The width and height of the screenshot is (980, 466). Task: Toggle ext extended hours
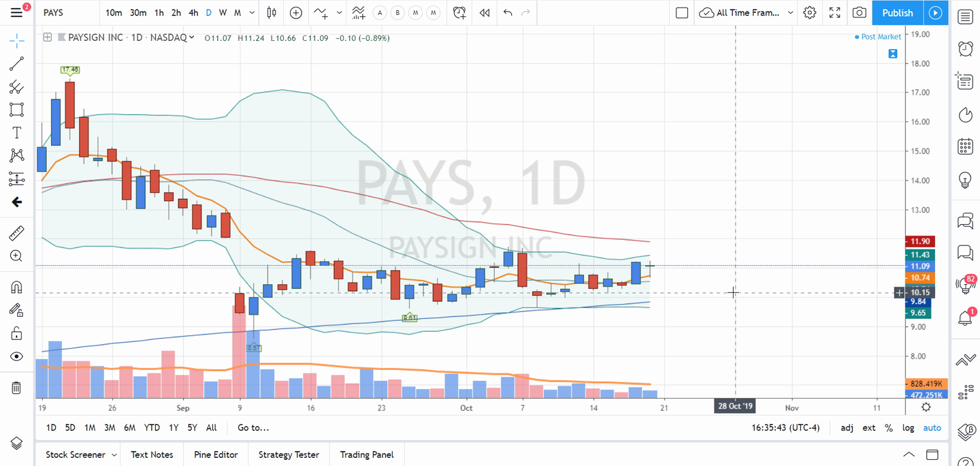point(869,428)
